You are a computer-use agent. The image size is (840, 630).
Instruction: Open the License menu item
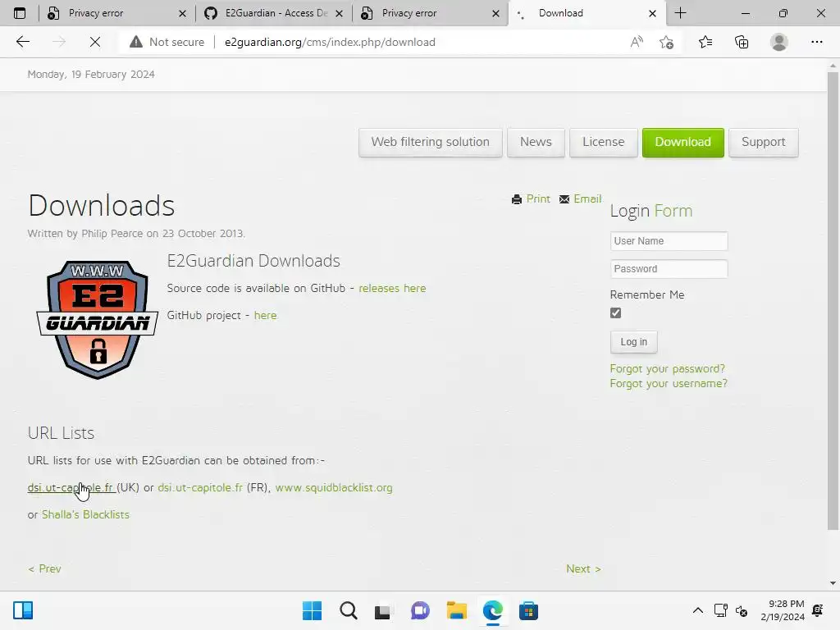[603, 142]
